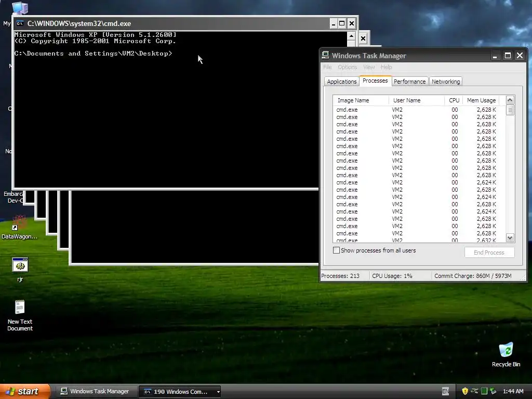
Task: Open the Start menu
Action: point(25,391)
